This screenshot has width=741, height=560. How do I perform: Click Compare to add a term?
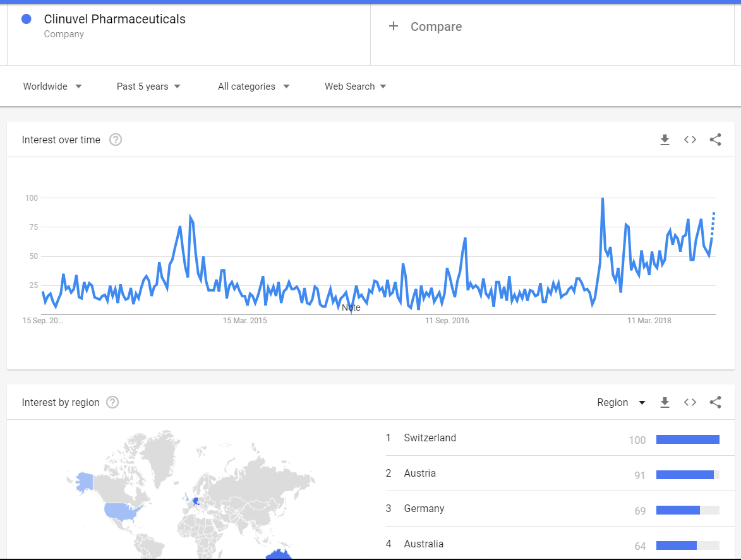click(x=426, y=27)
